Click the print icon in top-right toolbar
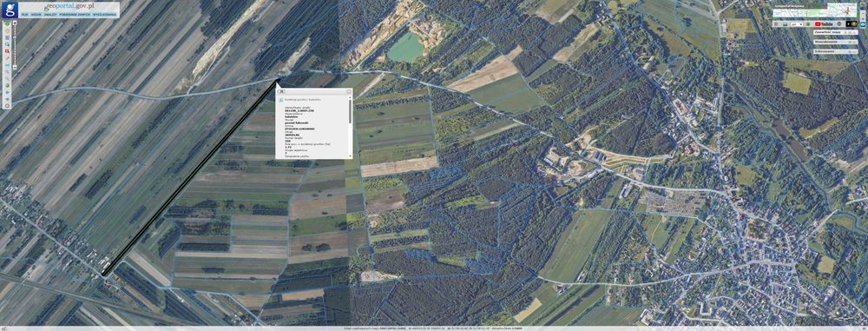868x331 pixels. pyautogui.click(x=785, y=23)
